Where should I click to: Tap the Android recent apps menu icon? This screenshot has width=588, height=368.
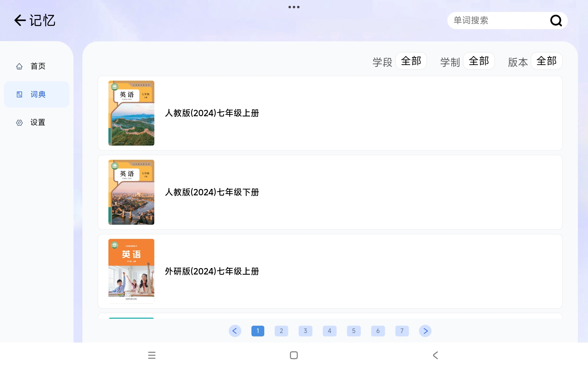[152, 355]
